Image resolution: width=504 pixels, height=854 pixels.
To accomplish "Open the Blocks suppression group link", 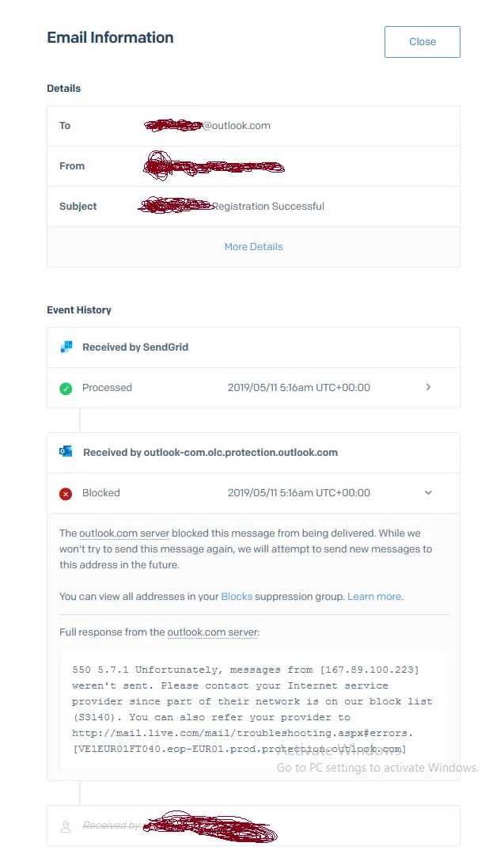I will [x=237, y=596].
